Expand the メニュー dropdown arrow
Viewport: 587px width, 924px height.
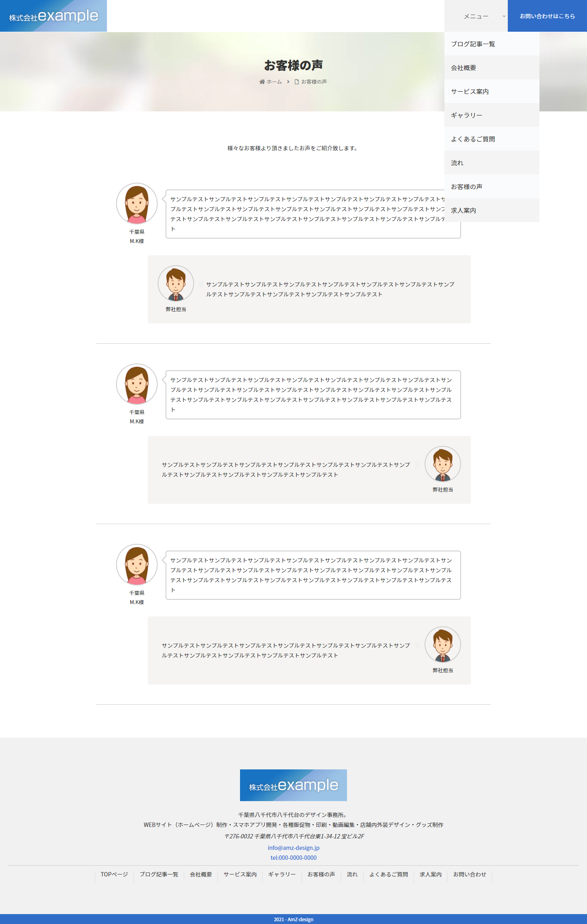tap(504, 16)
